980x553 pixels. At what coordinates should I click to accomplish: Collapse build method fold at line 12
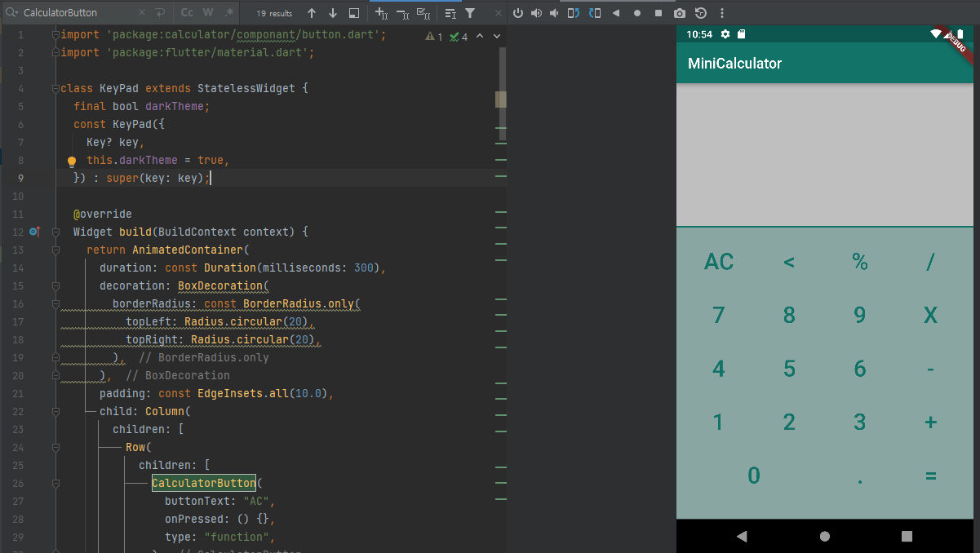[55, 232]
